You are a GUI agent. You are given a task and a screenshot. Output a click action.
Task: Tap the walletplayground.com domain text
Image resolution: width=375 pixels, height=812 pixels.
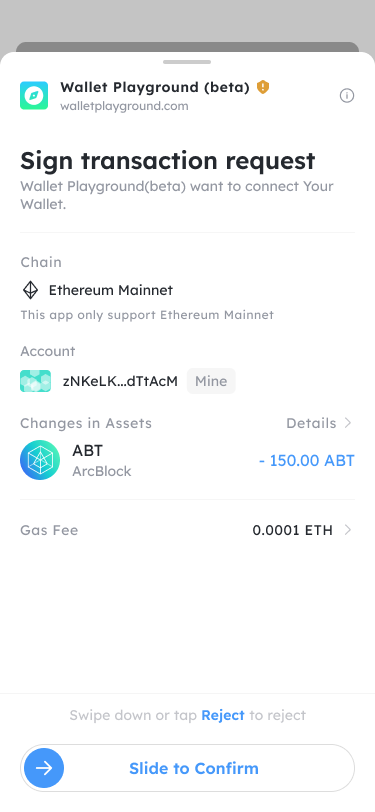[x=124, y=106]
